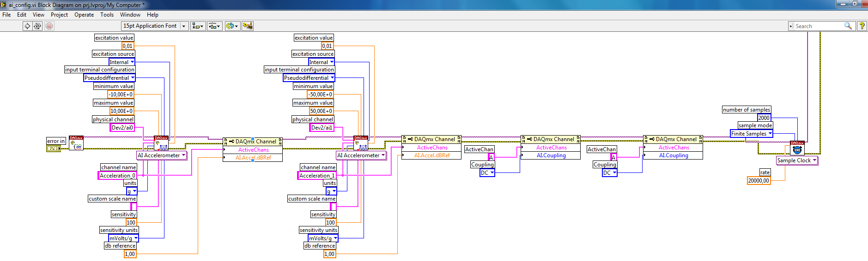Image resolution: width=868 pixels, height=261 pixels.
Task: Select the 'number of samples' label
Action: 747,110
